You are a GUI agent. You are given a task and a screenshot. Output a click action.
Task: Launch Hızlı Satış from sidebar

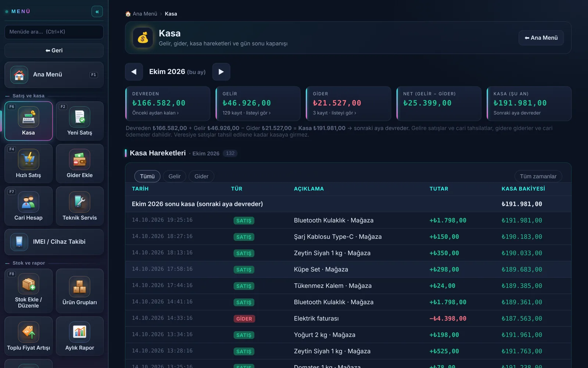point(28,164)
